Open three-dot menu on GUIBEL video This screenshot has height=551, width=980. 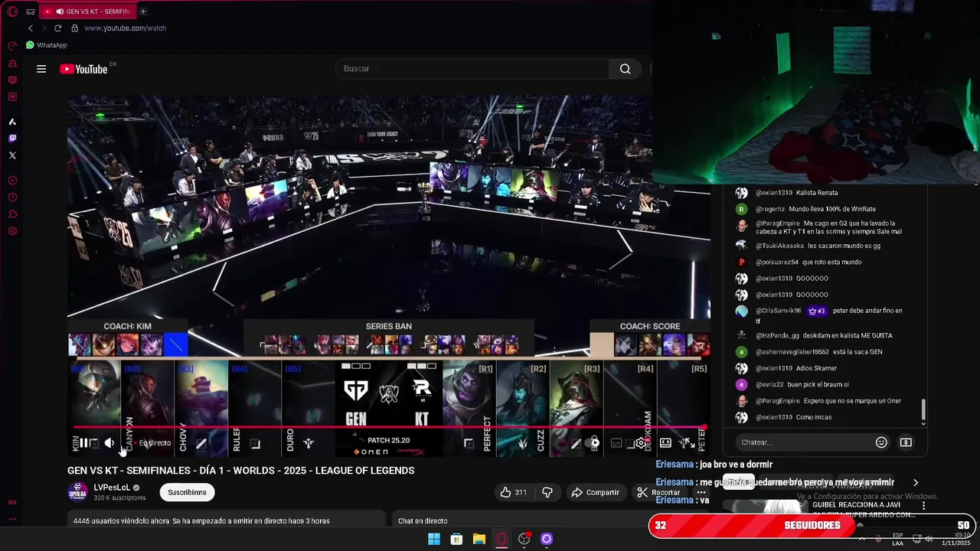[923, 506]
